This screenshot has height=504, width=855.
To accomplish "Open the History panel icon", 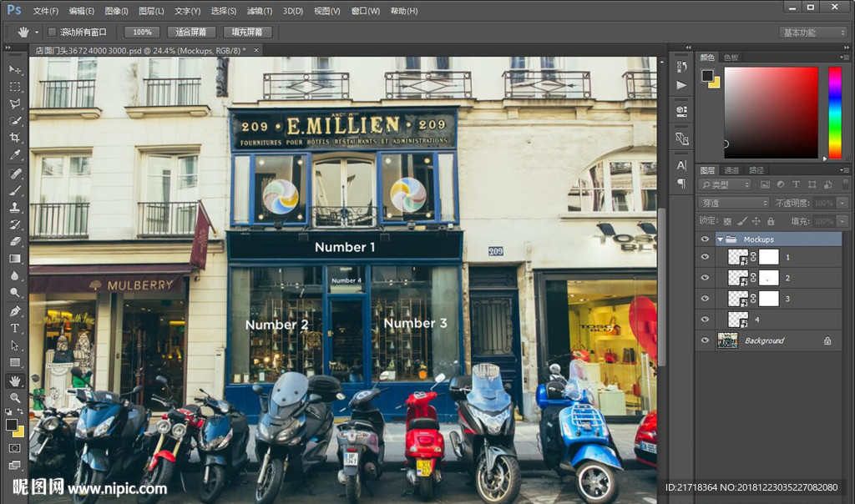I will 681,67.
